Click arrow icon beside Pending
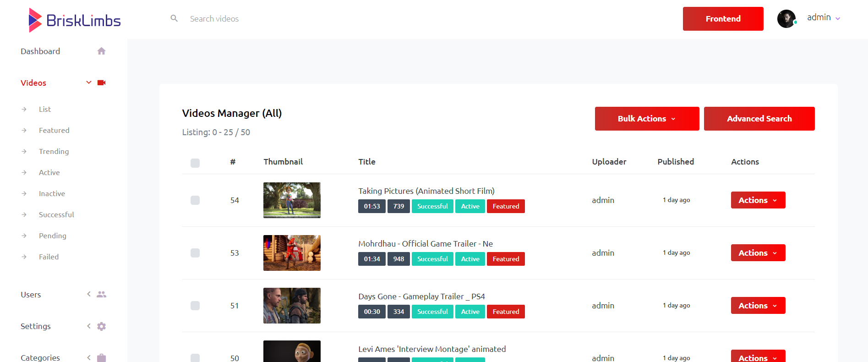 click(24, 236)
